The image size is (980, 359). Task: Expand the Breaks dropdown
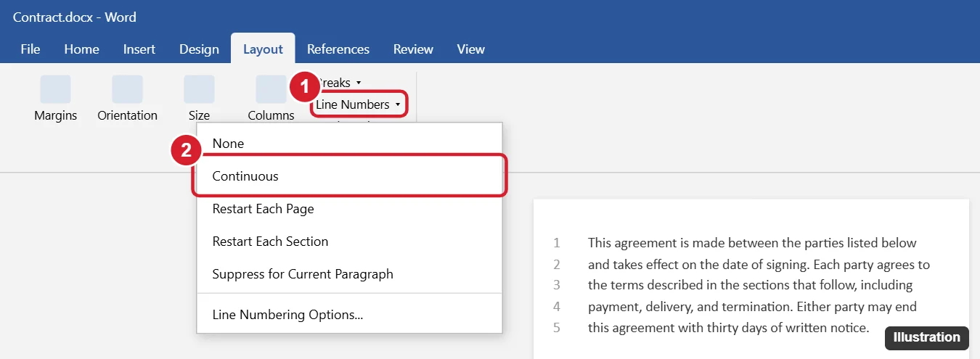click(339, 83)
